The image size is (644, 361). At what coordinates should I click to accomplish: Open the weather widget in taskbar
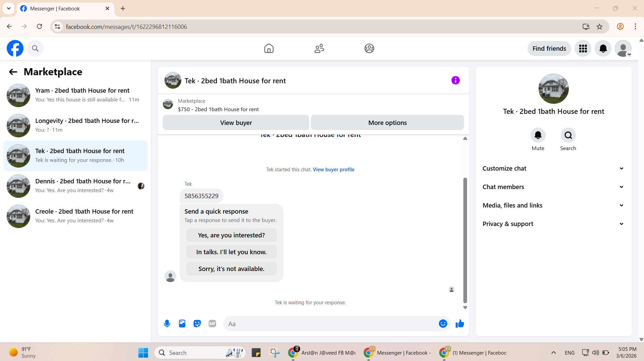(23, 353)
